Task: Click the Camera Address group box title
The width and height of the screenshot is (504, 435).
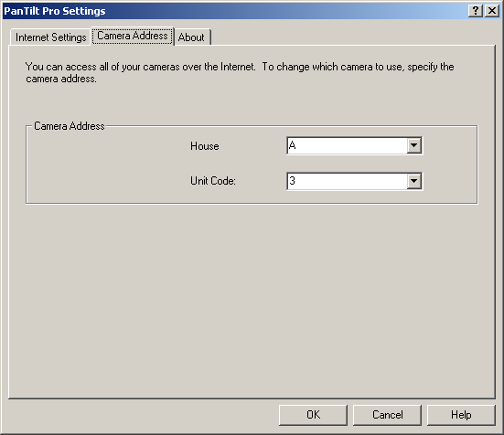Action: [x=70, y=126]
